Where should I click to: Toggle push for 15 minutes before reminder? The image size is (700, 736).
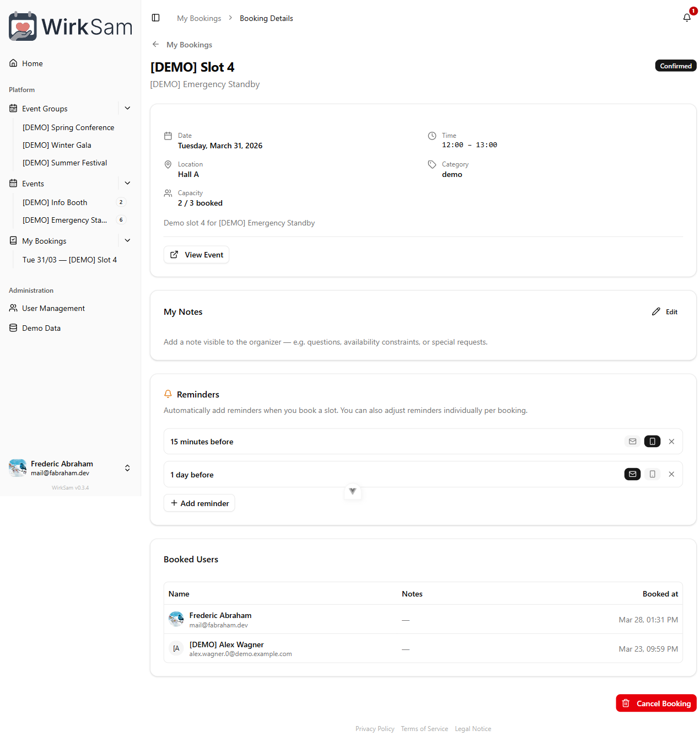click(x=652, y=442)
